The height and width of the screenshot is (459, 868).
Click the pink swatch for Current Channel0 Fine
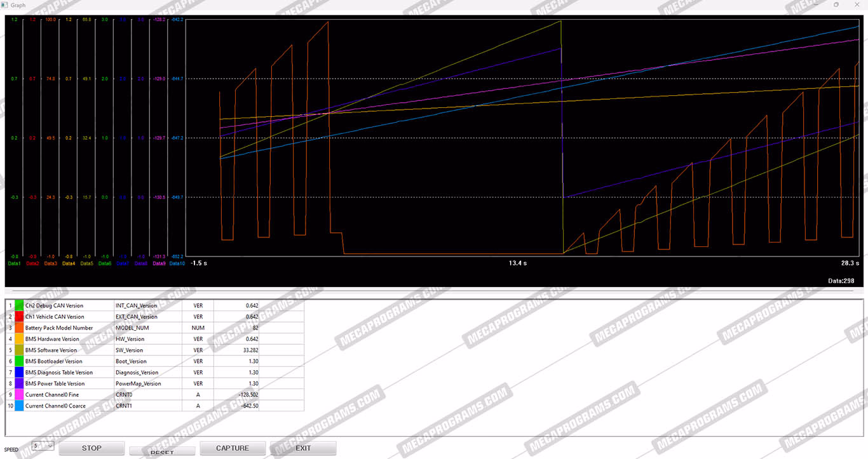click(x=19, y=395)
